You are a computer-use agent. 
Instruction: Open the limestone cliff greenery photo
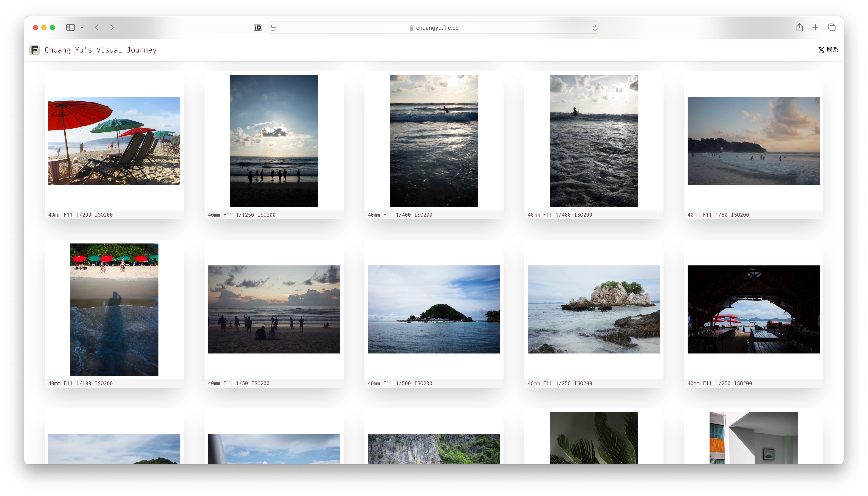tap(434, 449)
